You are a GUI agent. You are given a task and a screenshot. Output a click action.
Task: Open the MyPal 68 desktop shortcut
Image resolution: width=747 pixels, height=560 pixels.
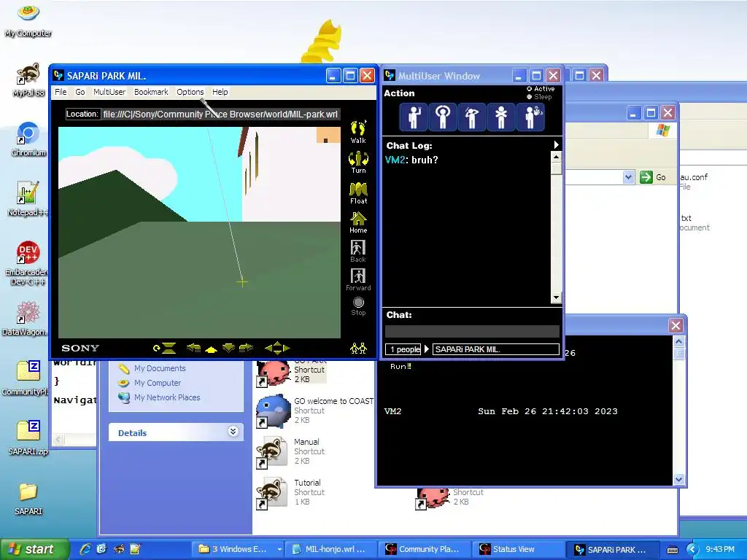pos(28,79)
